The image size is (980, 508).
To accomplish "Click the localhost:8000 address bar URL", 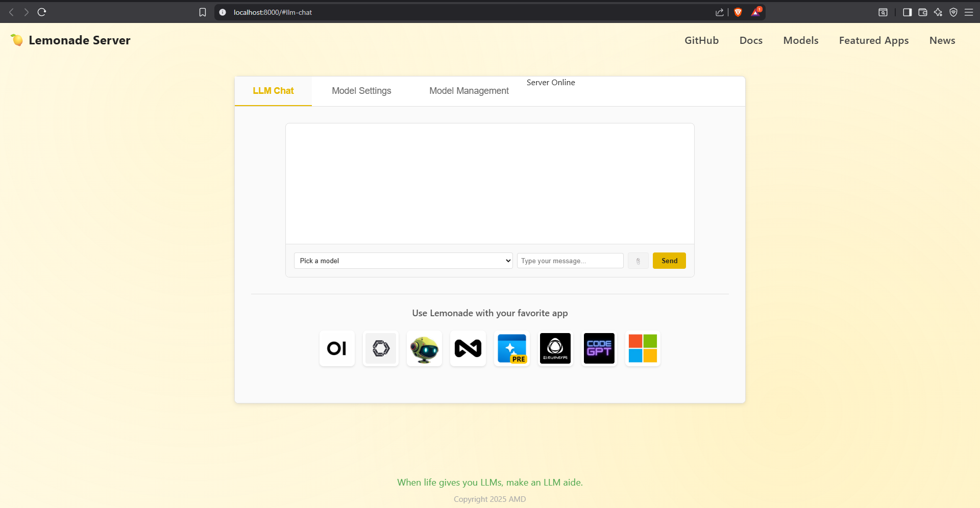I will tap(273, 12).
